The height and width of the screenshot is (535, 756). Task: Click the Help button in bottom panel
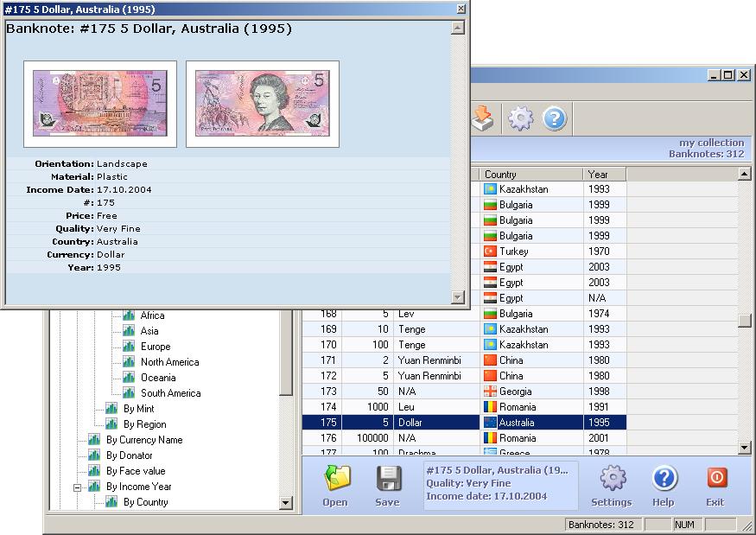664,486
